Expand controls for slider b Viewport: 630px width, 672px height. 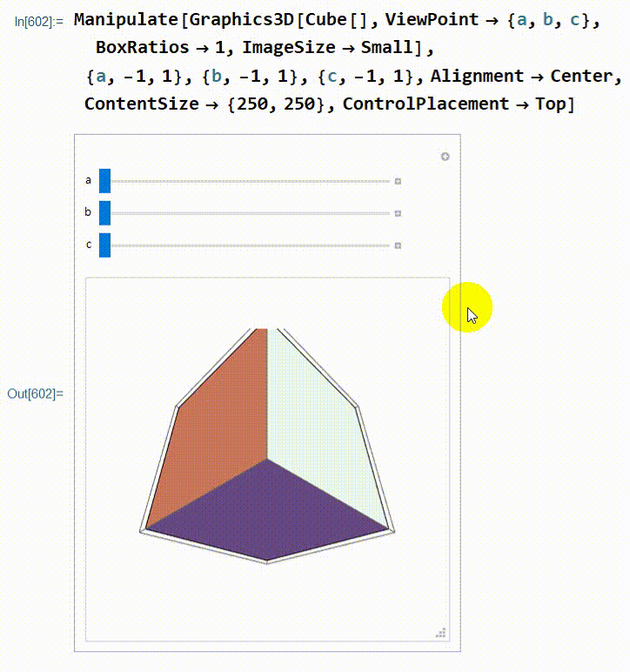398,213
